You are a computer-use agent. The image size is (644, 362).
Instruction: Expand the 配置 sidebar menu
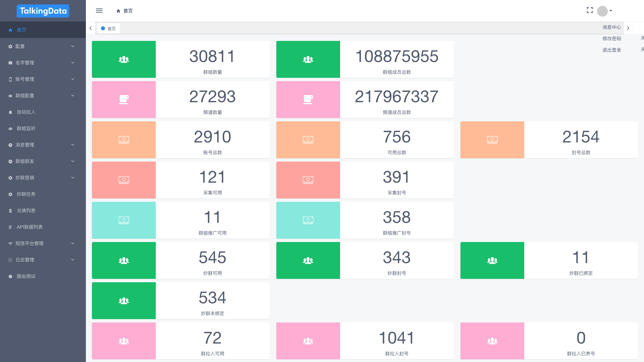42,46
